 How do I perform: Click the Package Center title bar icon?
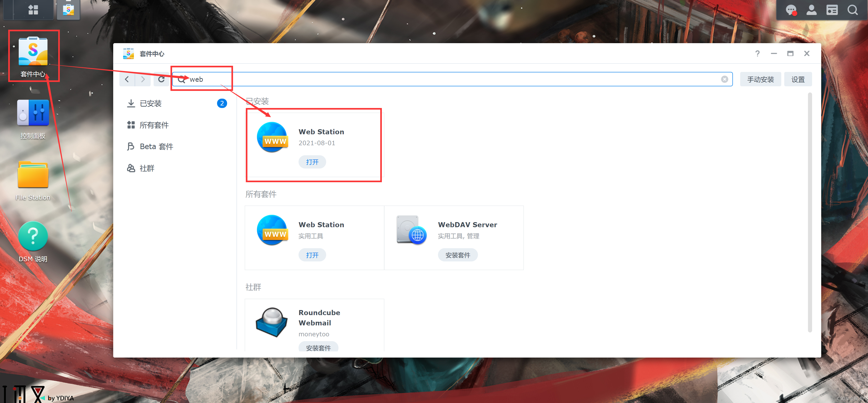128,54
